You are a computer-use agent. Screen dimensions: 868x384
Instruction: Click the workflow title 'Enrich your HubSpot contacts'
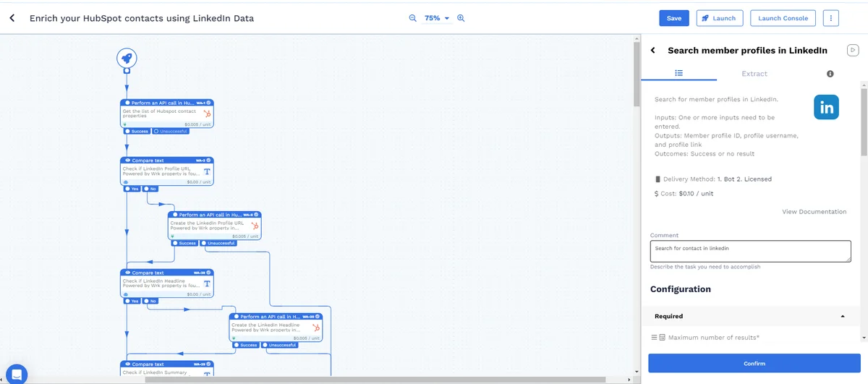click(x=142, y=18)
